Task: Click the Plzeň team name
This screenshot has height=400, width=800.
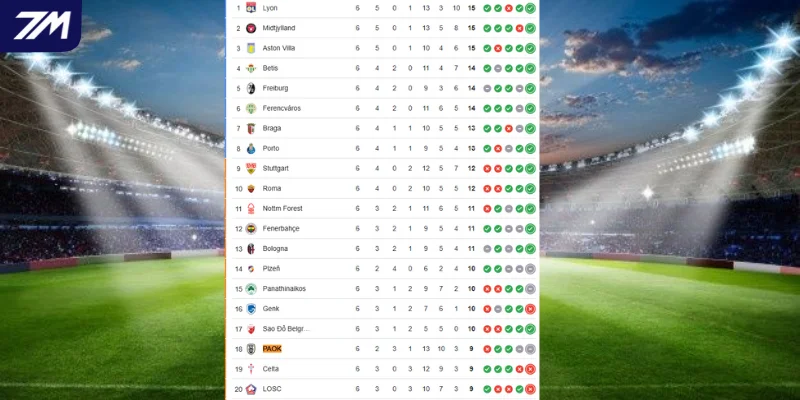Action: coord(271,268)
